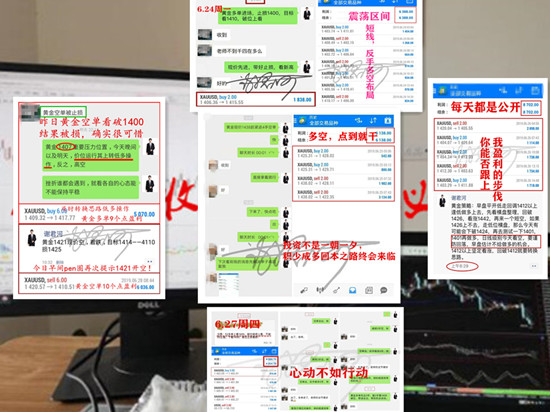
Task: Open the Trade icon in bottom toolbar
Action: pos(336,290)
